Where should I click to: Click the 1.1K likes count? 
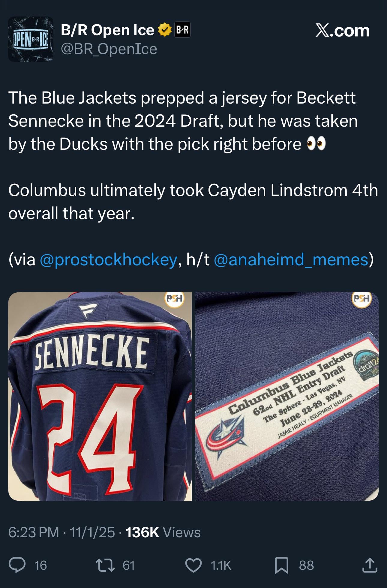[x=221, y=565]
